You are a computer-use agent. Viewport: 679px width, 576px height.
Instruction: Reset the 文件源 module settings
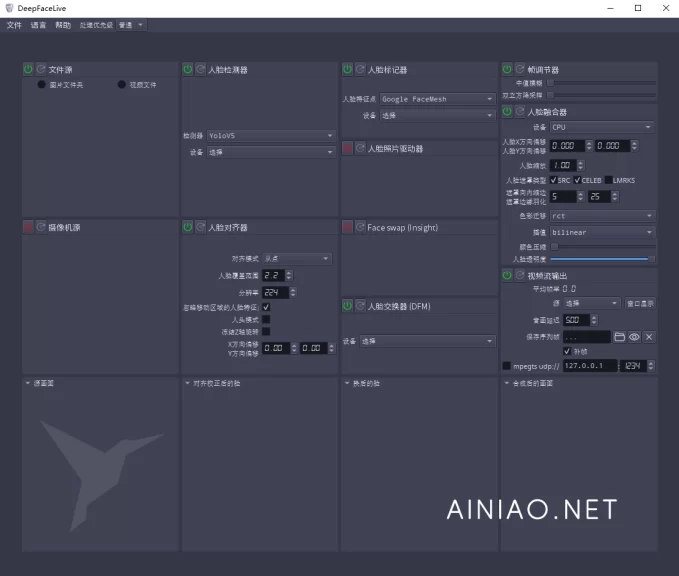[x=41, y=69]
